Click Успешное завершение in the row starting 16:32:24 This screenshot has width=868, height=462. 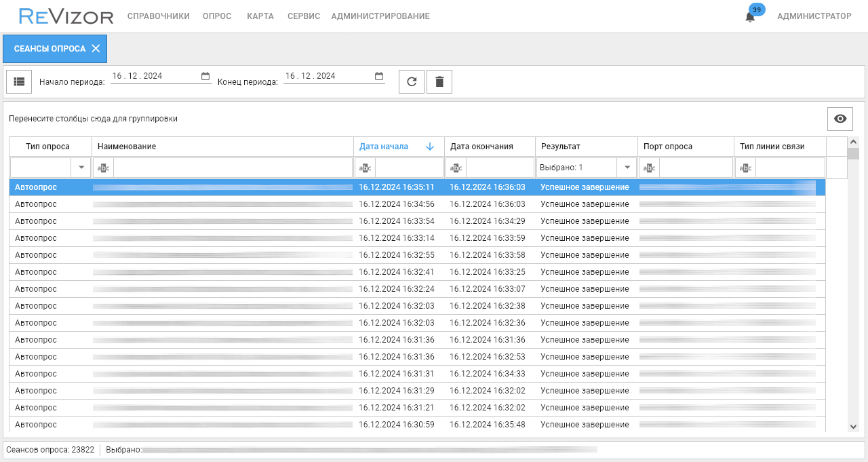[585, 289]
